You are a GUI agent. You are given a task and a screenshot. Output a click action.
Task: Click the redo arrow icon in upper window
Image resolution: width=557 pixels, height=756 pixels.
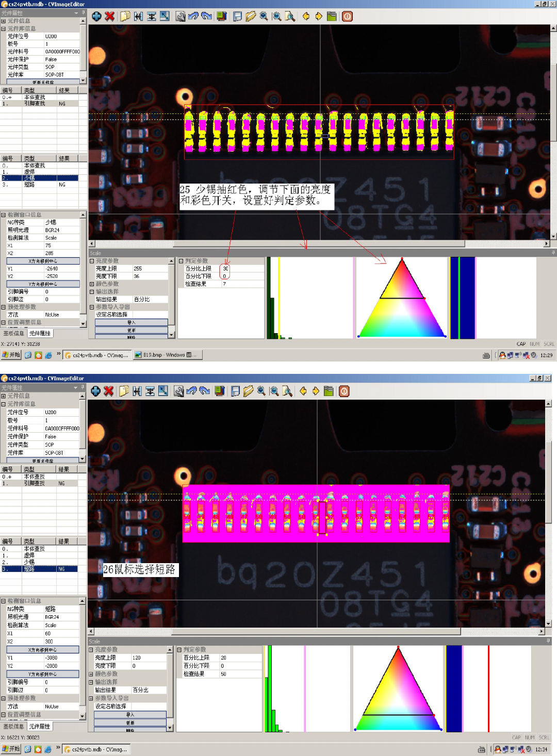click(207, 17)
